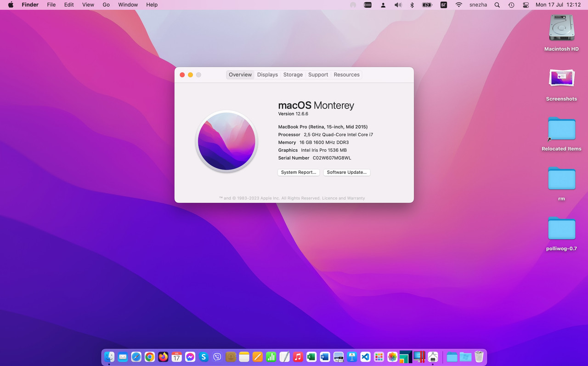Screen dimensions: 588x366
Task: Click the Licence and Warranty link
Action: coord(344,198)
